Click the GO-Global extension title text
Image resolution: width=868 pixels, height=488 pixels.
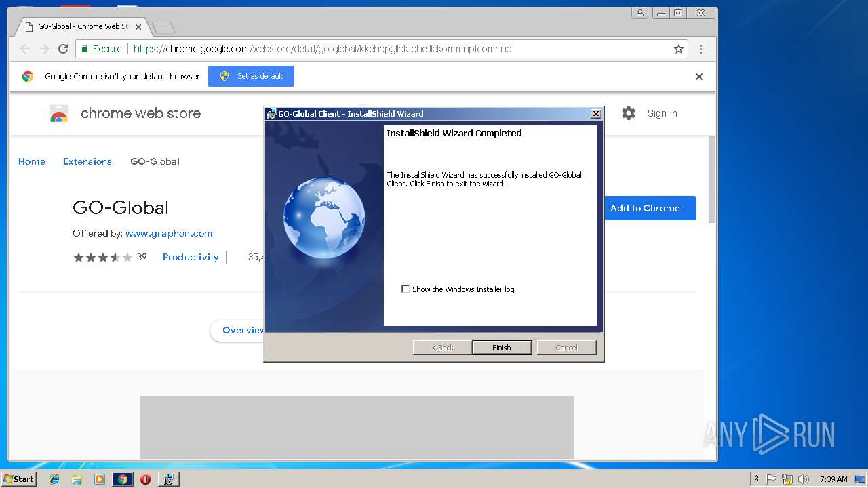pos(121,207)
